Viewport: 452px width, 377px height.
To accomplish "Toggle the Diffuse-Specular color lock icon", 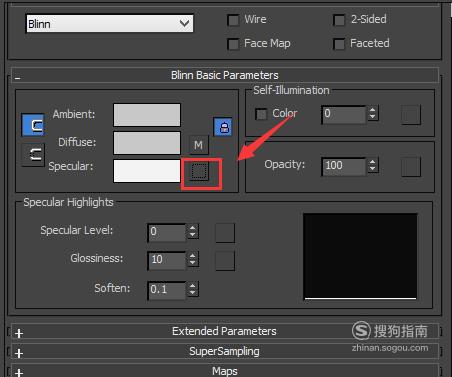I will [33, 155].
